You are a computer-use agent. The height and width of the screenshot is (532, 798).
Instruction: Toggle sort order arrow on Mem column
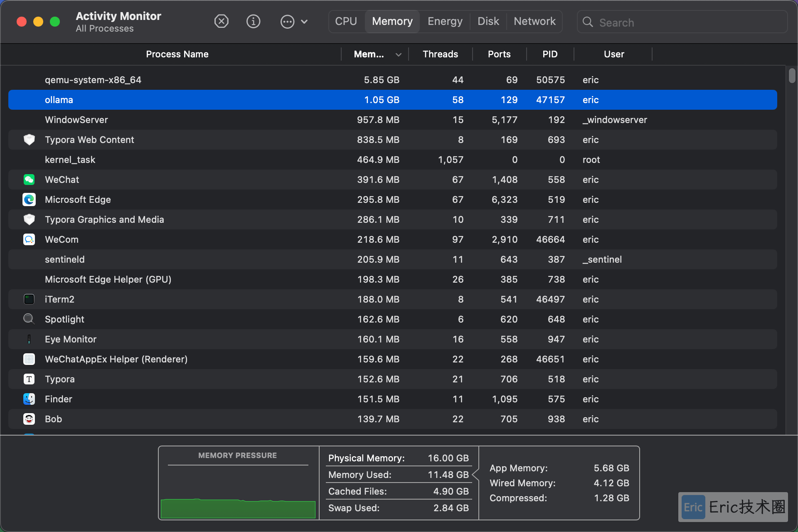click(399, 54)
